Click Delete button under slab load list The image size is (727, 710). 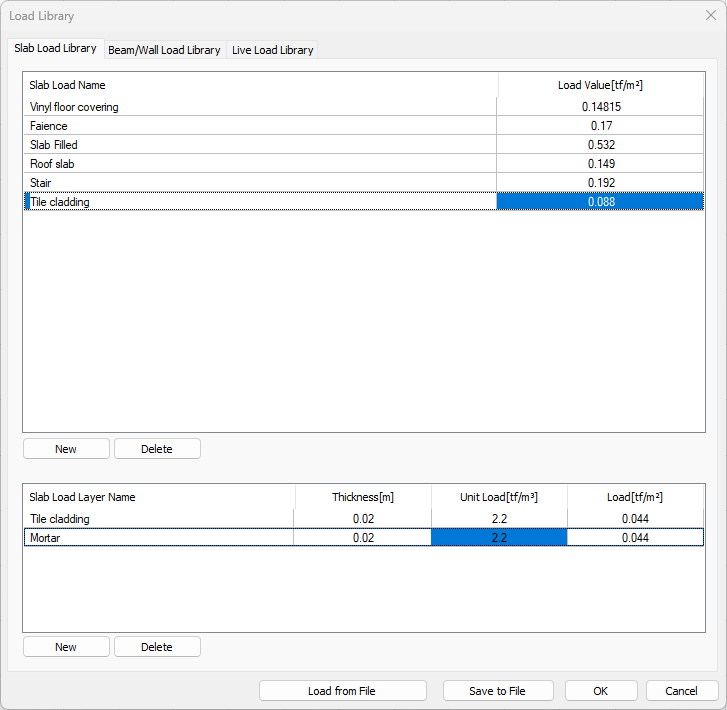pos(157,449)
